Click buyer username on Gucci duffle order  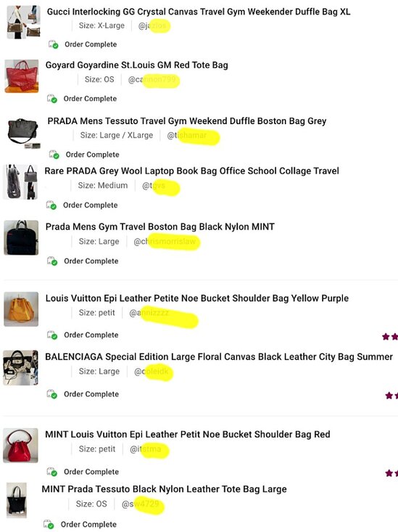click(154, 26)
